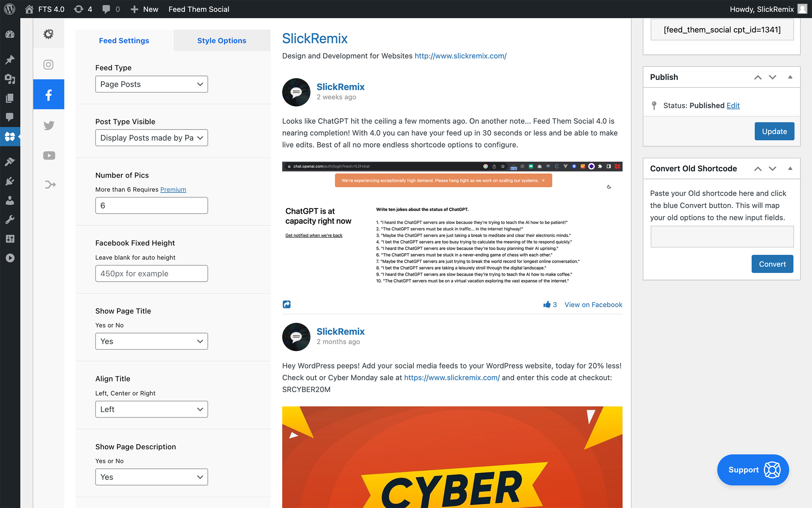Open Settings sliders icon in sidebar
Screen dimensions: 812x508
click(x=10, y=239)
